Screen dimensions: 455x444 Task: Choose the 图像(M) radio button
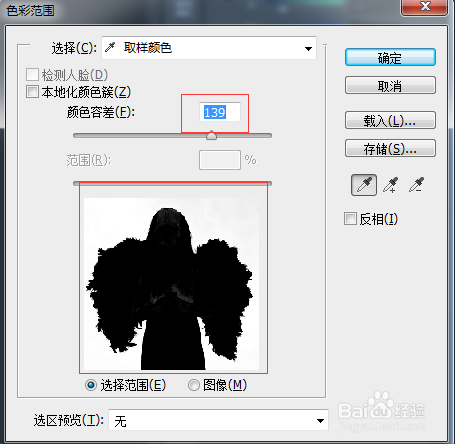pos(194,385)
